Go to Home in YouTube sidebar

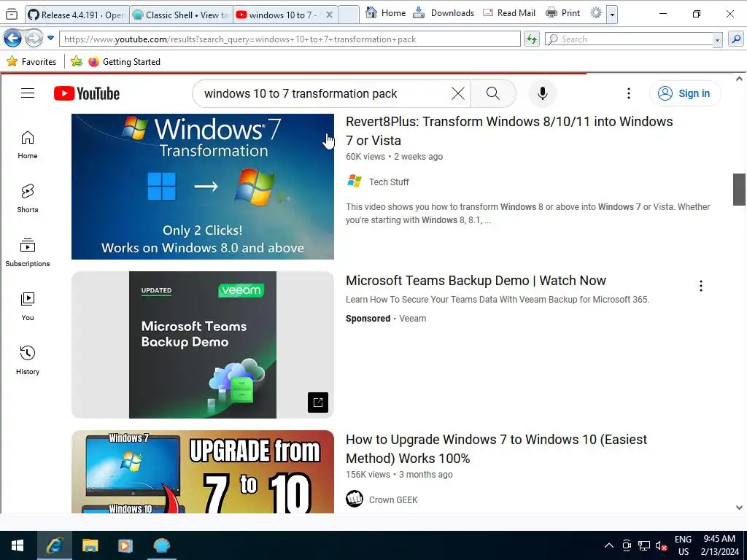point(28,145)
